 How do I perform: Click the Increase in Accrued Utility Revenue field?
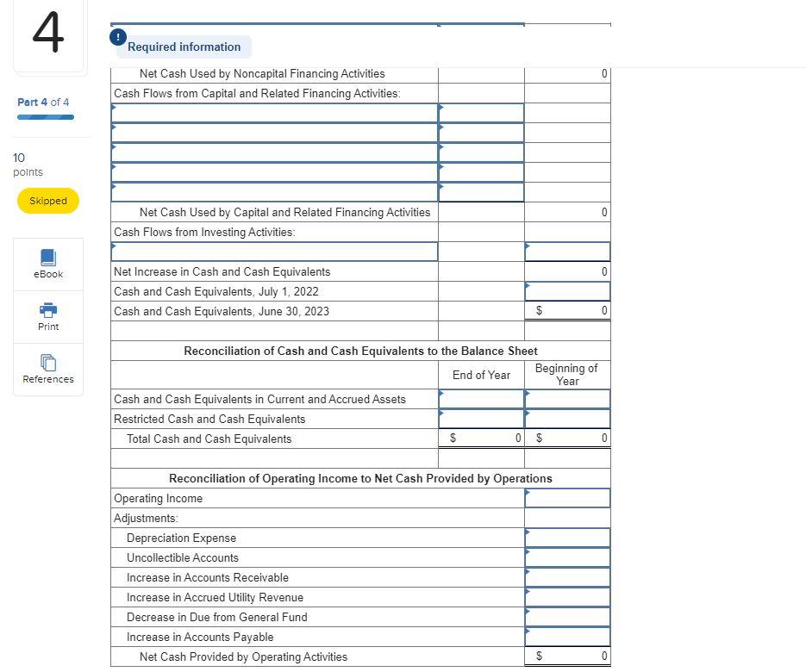(566, 597)
